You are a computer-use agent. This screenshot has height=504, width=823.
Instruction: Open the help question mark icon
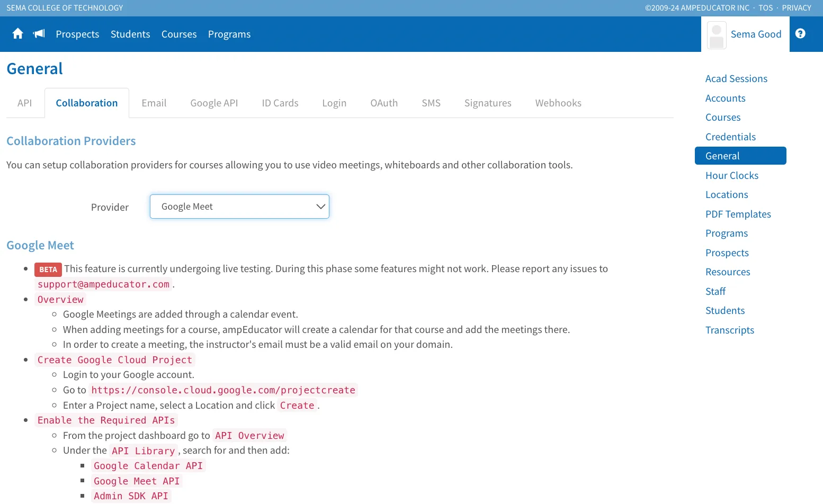click(800, 33)
